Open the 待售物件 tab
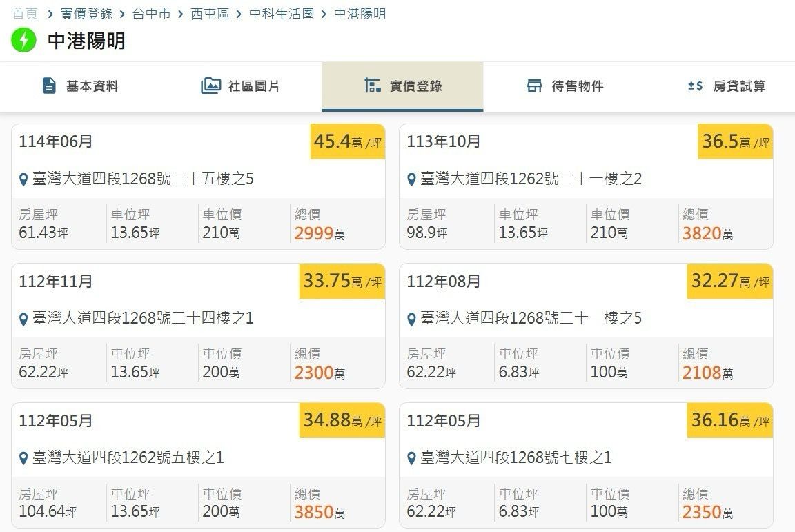The height and width of the screenshot is (532, 795). click(577, 86)
